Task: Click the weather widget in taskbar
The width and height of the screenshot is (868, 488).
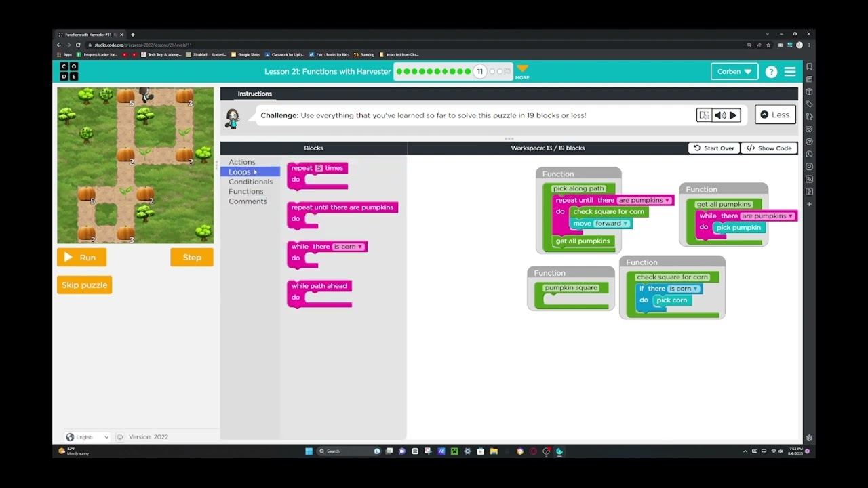Action: [73, 451]
